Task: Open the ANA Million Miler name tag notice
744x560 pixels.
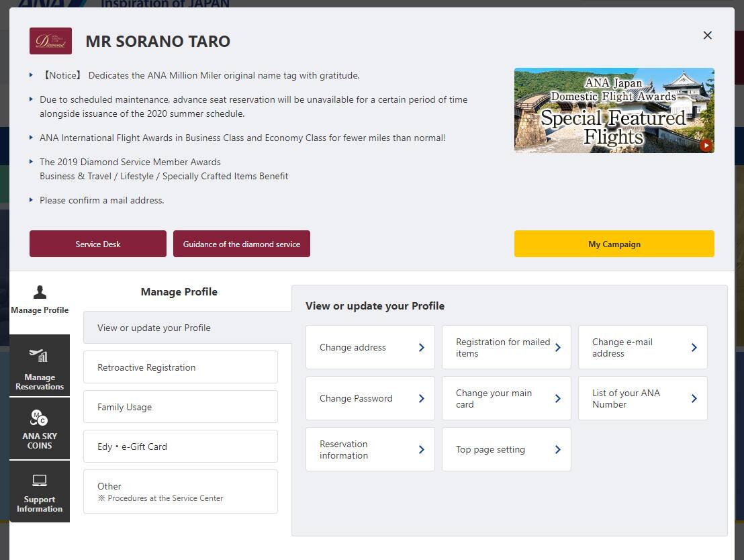Action: coord(199,75)
